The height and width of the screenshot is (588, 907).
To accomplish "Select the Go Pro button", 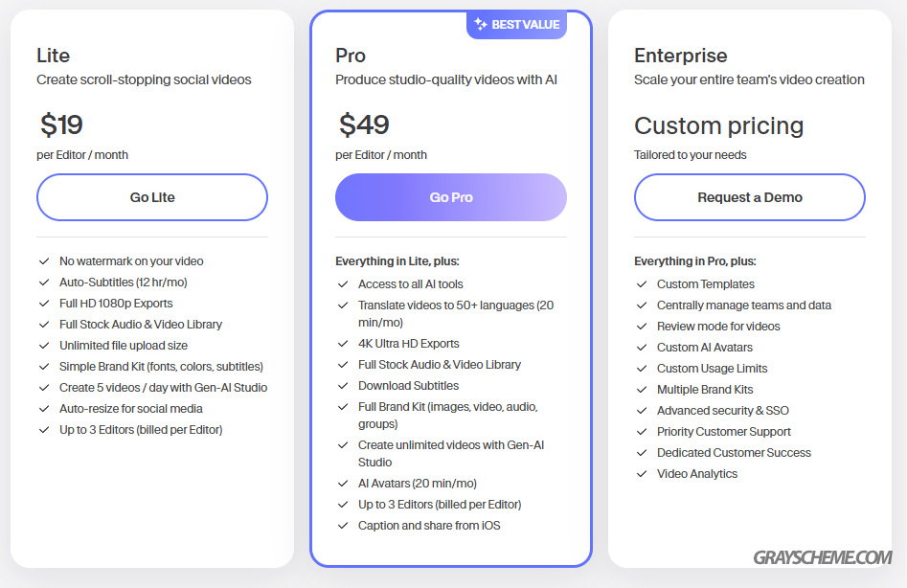I will (450, 197).
